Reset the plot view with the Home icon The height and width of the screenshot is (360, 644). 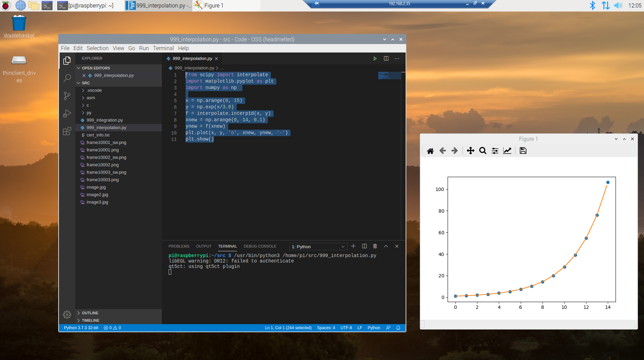(x=430, y=151)
